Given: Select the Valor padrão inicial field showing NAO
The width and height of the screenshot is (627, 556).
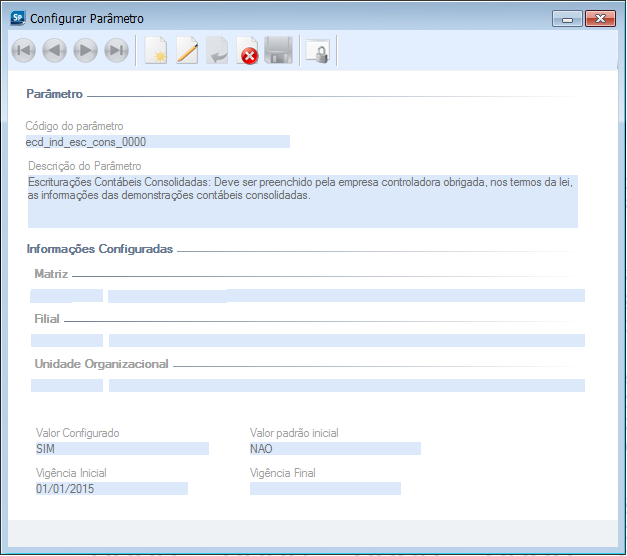Looking at the screenshot, I should click(x=335, y=448).
